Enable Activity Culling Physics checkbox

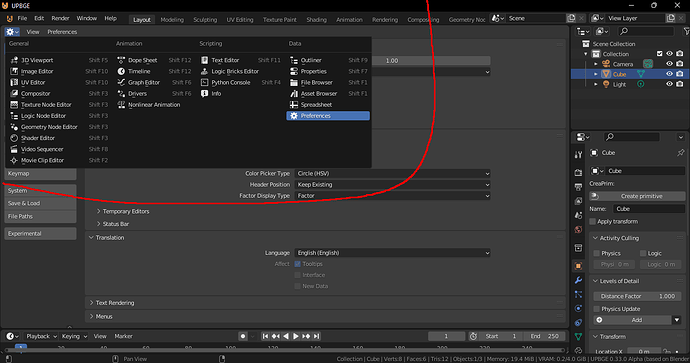597,253
